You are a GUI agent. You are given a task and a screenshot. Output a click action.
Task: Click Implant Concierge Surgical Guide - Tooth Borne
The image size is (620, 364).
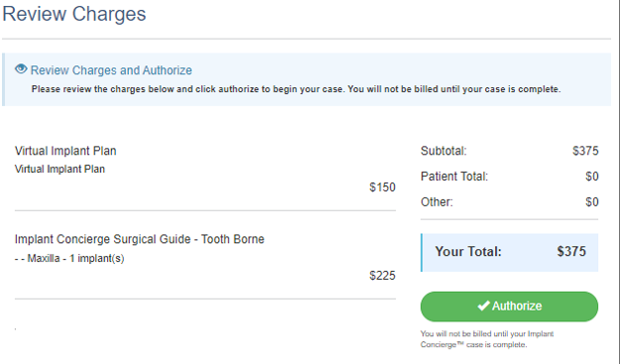coord(140,239)
